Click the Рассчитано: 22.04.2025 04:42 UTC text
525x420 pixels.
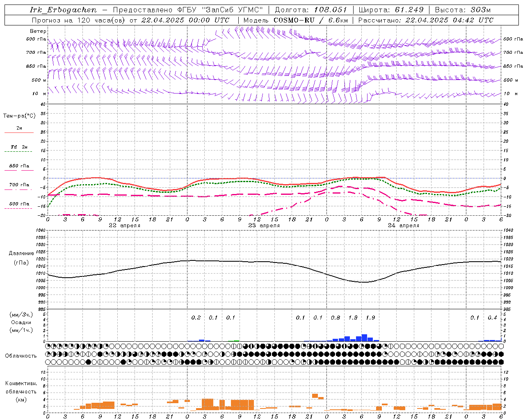click(x=426, y=20)
